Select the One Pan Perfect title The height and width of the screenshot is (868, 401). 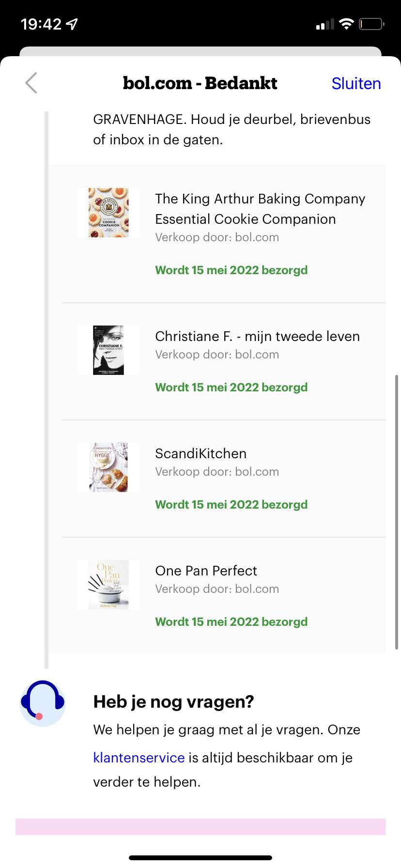coord(206,571)
